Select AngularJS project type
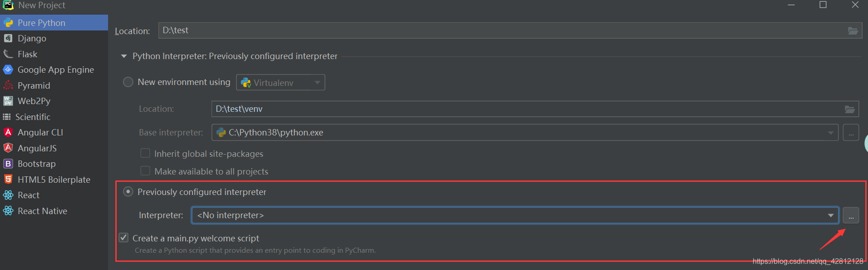 [54, 148]
